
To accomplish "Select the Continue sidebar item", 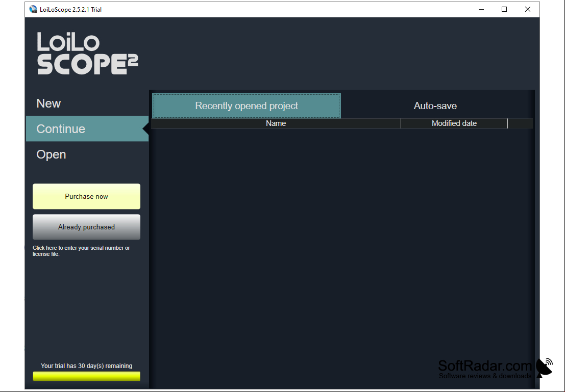I will [x=87, y=128].
